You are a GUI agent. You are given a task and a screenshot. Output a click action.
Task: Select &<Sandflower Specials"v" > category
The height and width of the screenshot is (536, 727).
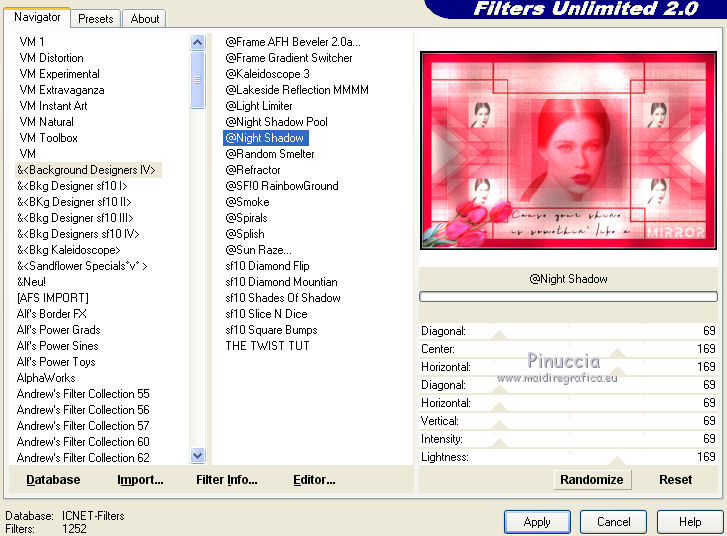82,266
